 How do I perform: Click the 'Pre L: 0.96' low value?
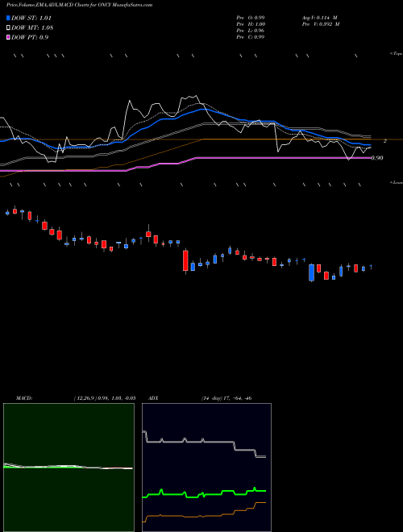tap(251, 31)
